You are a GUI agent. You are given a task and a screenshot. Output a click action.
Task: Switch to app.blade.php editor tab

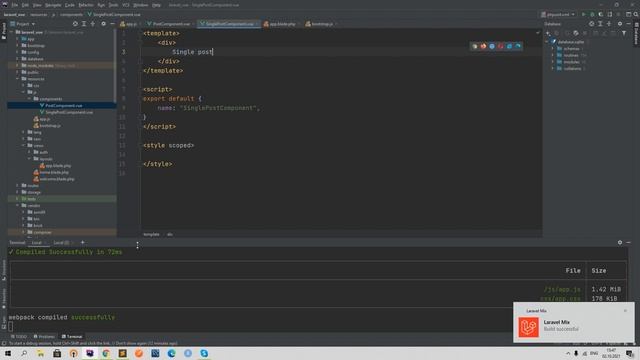tap(281, 24)
